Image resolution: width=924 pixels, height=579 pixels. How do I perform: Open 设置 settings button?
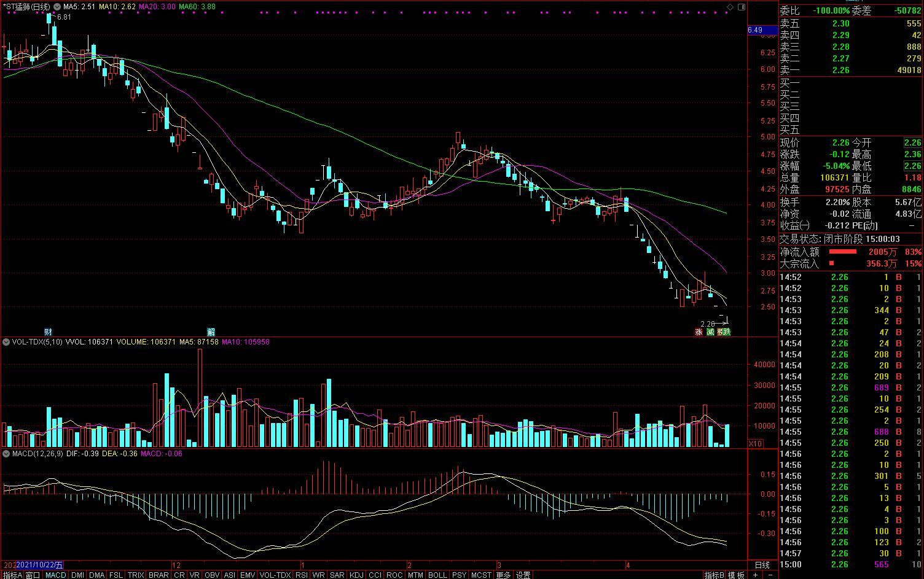click(523, 575)
